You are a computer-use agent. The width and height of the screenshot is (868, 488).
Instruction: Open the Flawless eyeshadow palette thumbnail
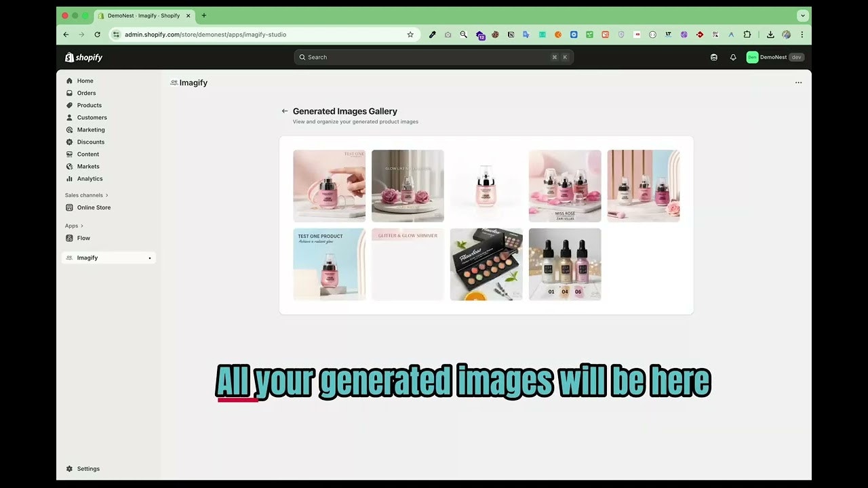click(x=486, y=264)
